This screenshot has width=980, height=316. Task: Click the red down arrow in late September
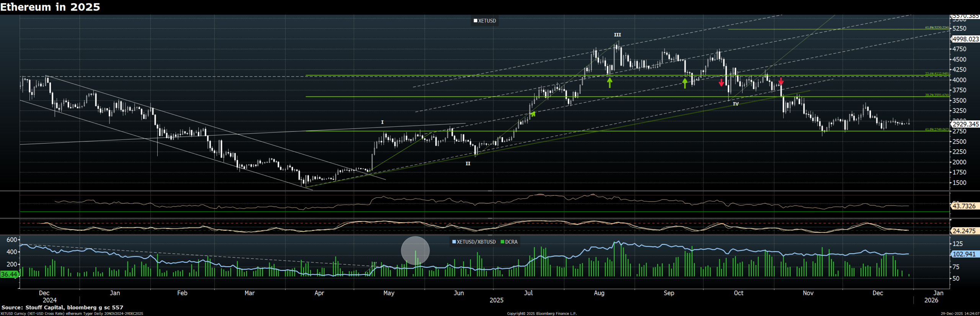(721, 82)
